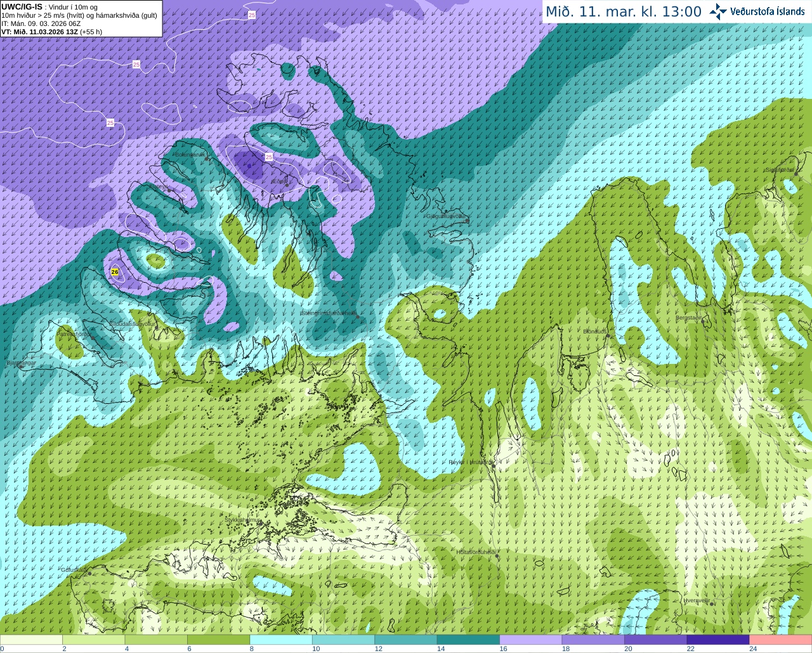Image resolution: width=812 pixels, height=653 pixels.
Task: Click the Blönduós station label
Action: [x=595, y=332]
